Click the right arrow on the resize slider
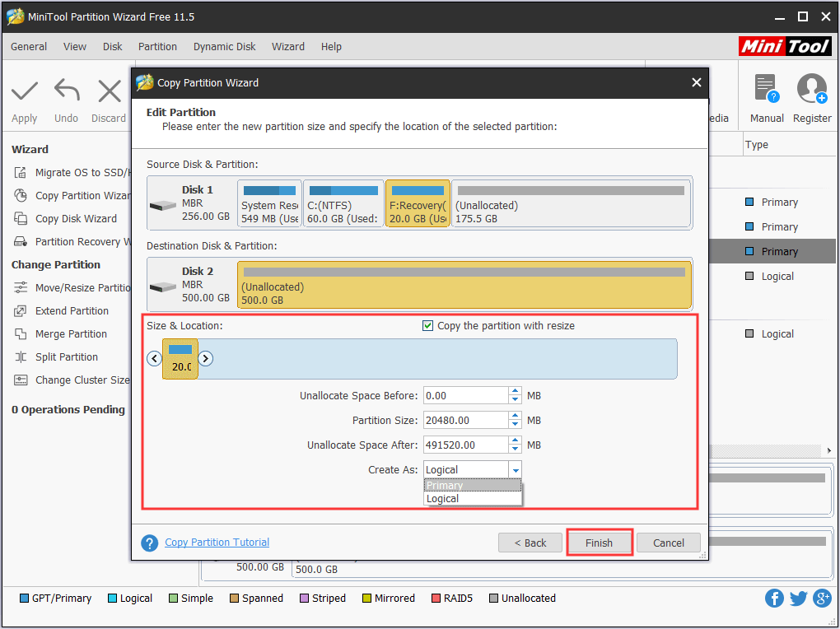840x629 pixels. tap(205, 358)
